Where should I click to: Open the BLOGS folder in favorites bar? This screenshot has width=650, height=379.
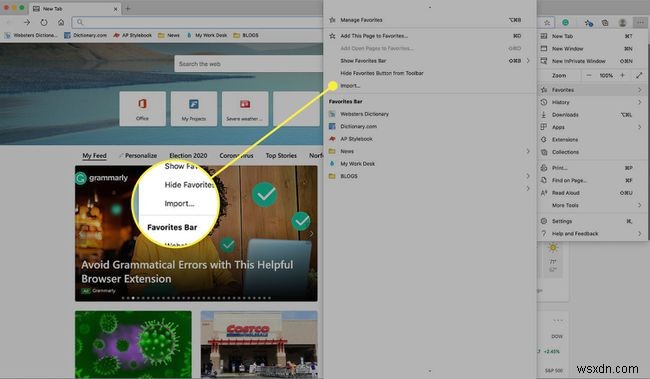[x=246, y=35]
